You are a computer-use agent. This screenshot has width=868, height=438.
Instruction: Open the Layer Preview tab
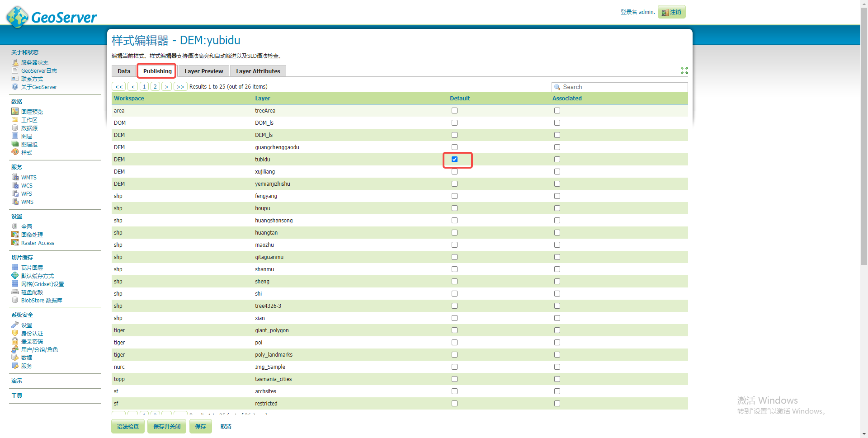coord(204,71)
